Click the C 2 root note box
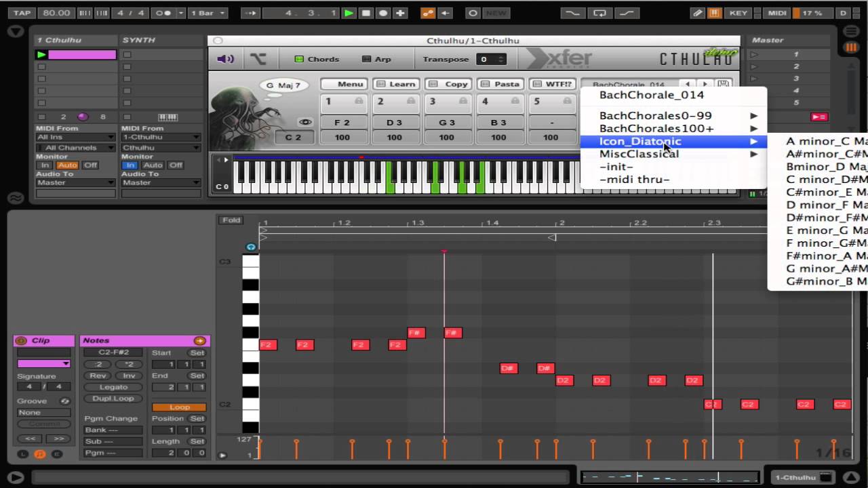The height and width of the screenshot is (488, 868). [x=293, y=137]
